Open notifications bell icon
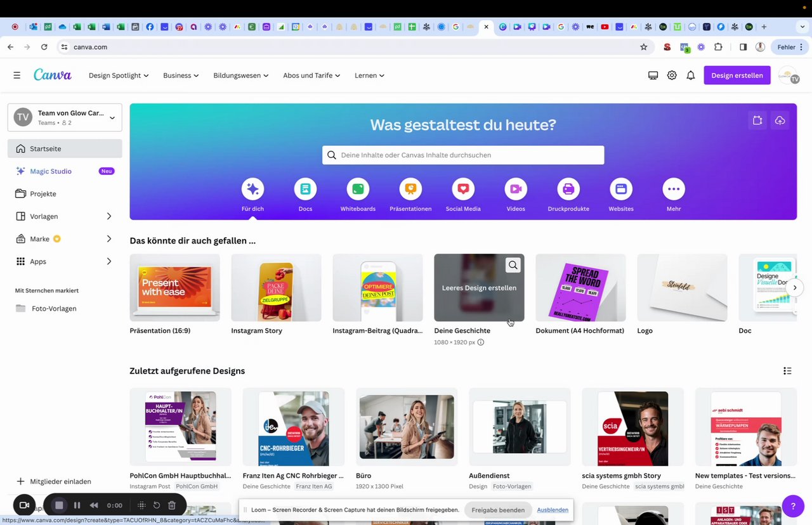Viewport: 812px width, 525px height. click(691, 75)
